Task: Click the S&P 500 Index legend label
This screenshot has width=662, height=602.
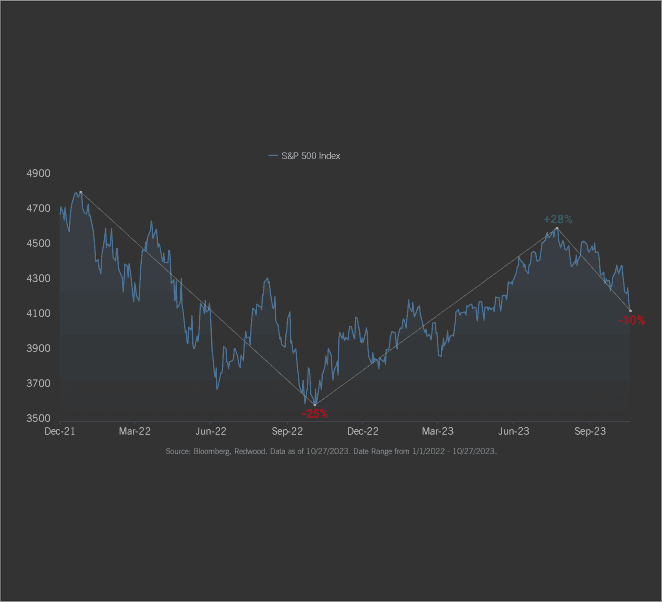Action: pyautogui.click(x=310, y=156)
